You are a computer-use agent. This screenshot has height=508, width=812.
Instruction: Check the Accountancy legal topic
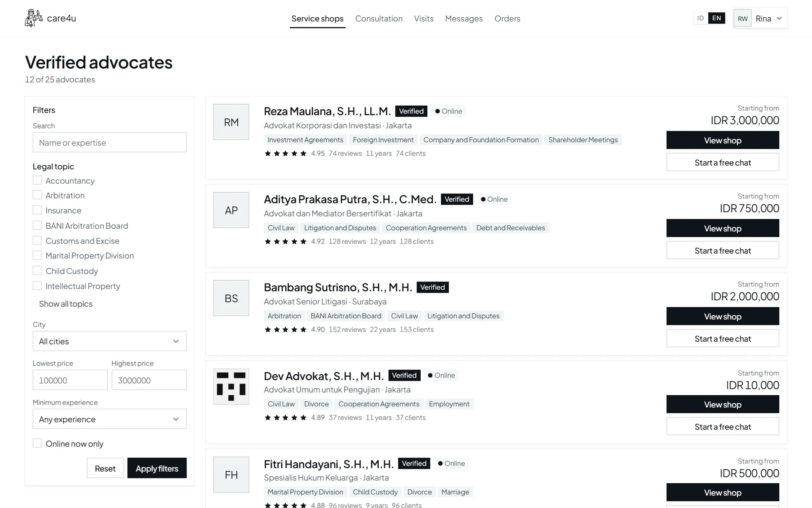point(37,180)
